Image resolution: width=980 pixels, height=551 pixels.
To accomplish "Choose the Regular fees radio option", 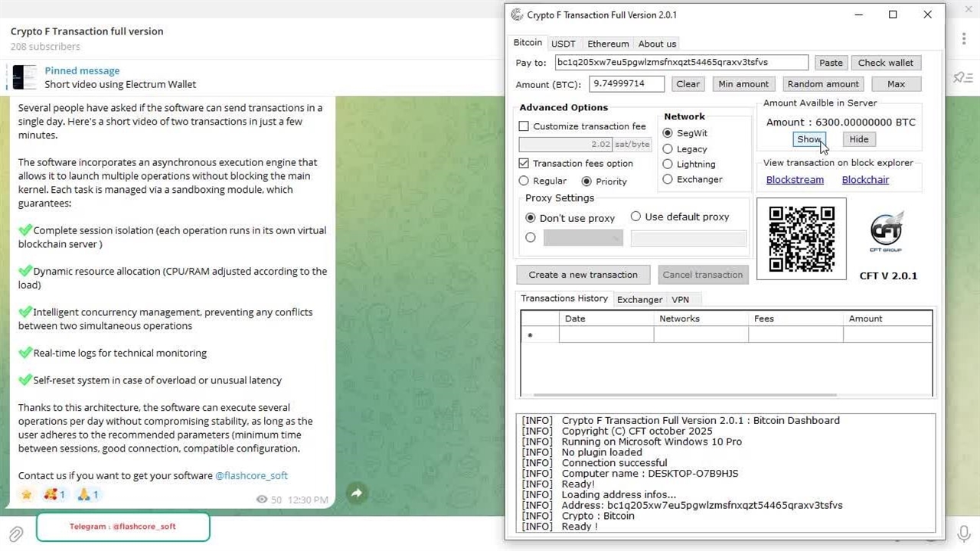I will coord(524,181).
